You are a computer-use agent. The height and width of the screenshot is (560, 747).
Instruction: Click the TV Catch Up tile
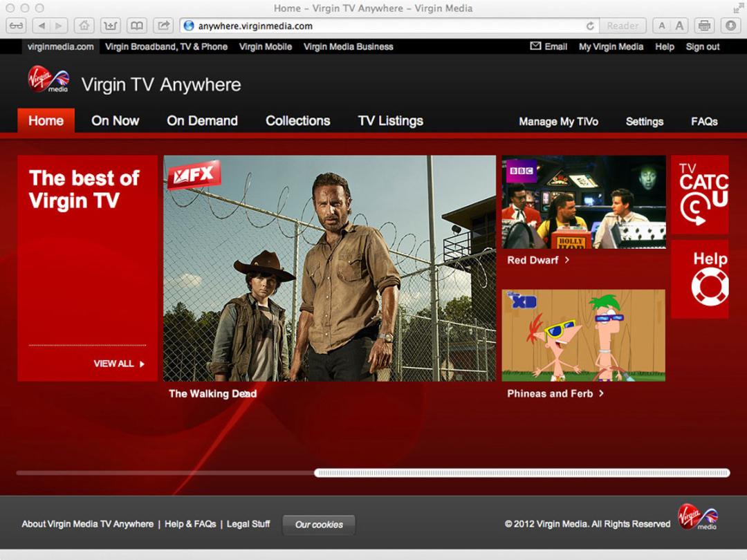tap(700, 195)
